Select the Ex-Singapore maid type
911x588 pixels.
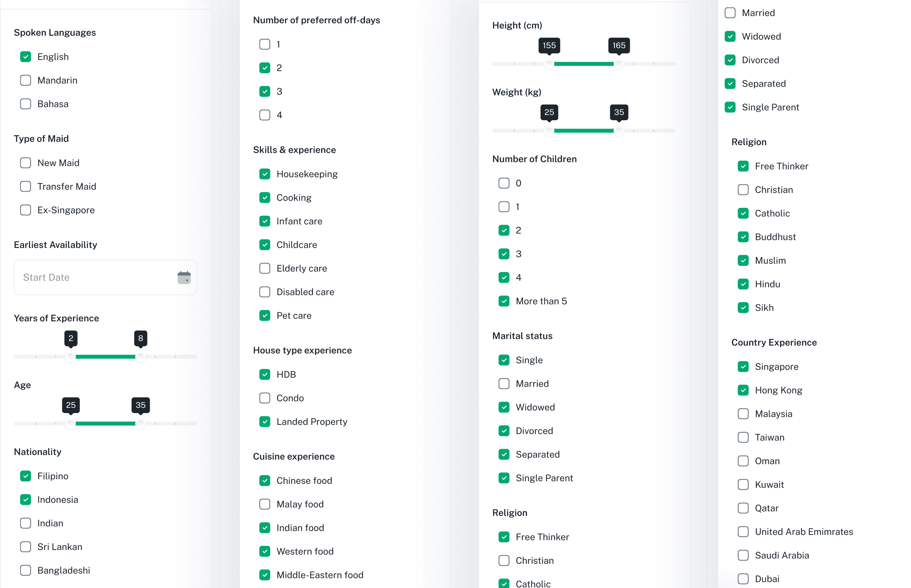25,210
